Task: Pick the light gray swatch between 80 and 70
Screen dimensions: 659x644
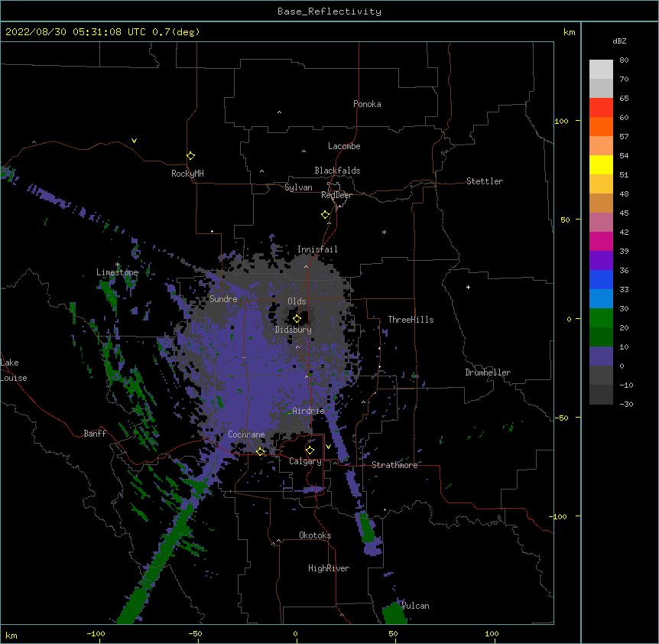Action: pyautogui.click(x=601, y=70)
